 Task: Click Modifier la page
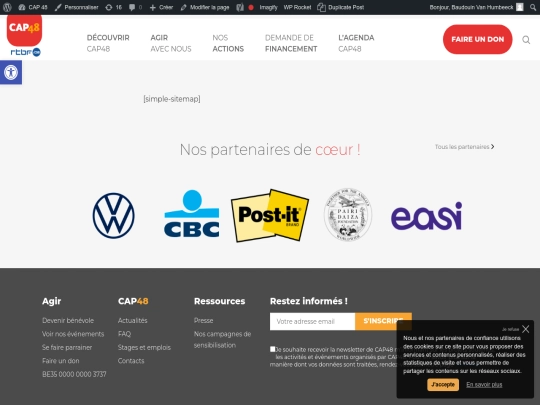click(205, 7)
